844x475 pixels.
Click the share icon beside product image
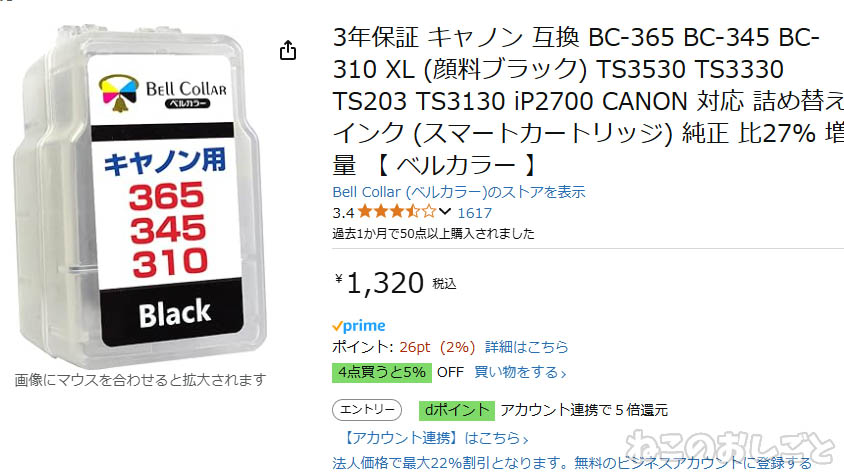(x=288, y=50)
